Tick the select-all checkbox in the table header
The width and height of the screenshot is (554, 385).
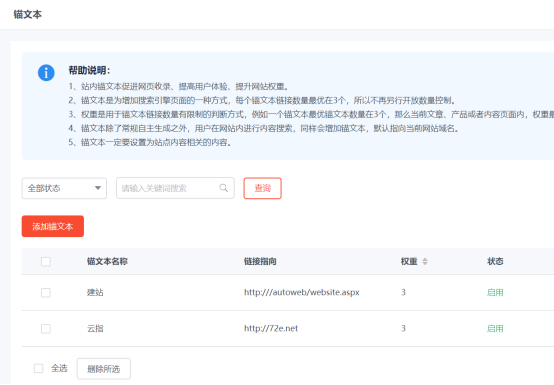[x=46, y=261]
